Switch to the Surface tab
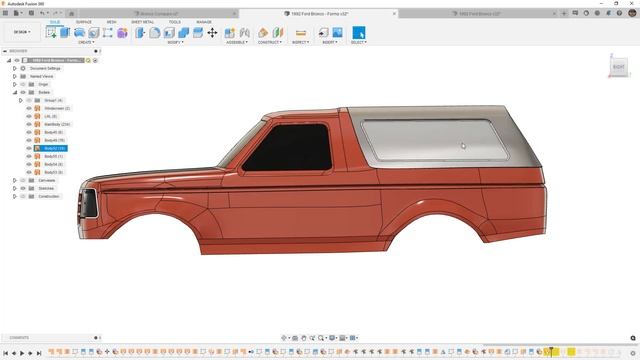Image resolution: width=640 pixels, height=360 pixels. click(x=84, y=22)
